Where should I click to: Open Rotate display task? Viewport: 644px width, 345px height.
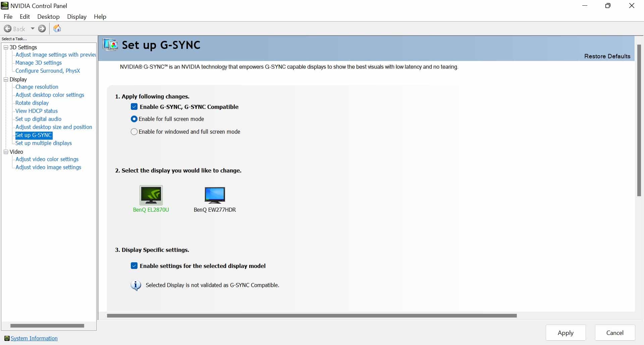pyautogui.click(x=32, y=103)
